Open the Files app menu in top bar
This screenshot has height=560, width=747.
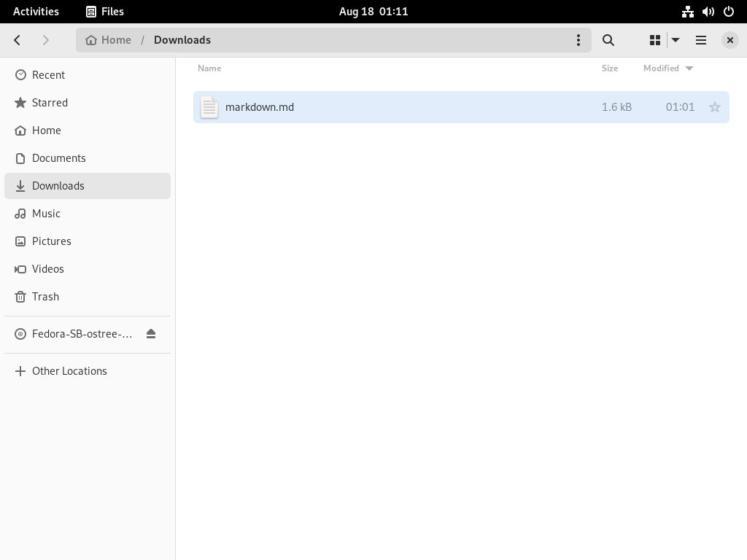coord(105,12)
